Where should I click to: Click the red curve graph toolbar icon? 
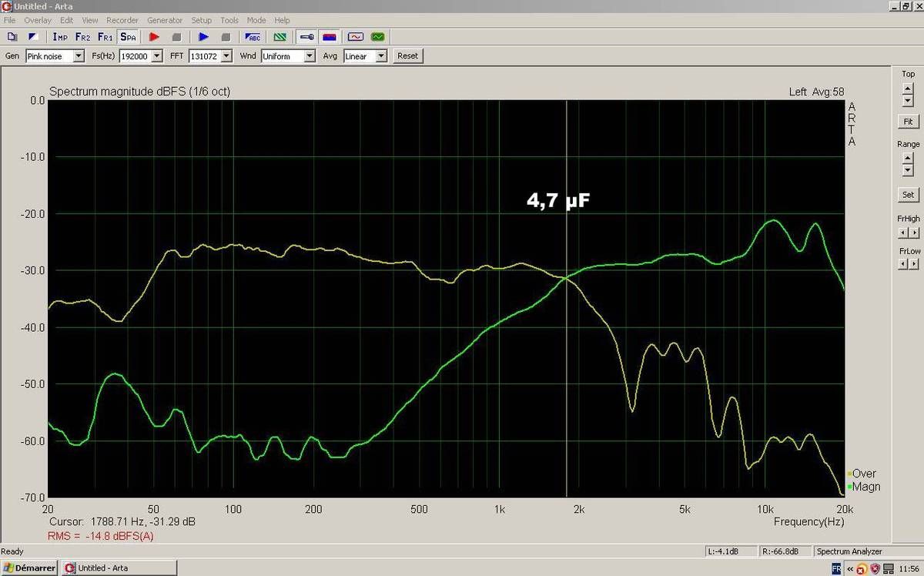[x=355, y=36]
